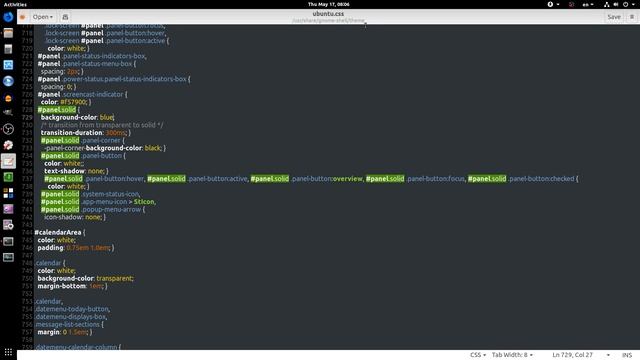Show Applications grid
640x360 pixels.
[x=8, y=352]
